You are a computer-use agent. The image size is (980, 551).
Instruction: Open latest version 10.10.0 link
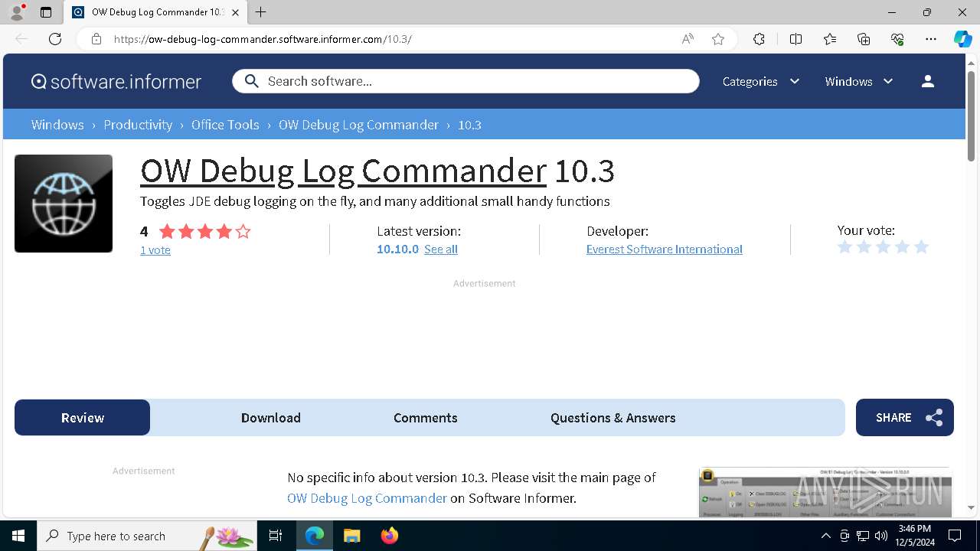pos(397,249)
